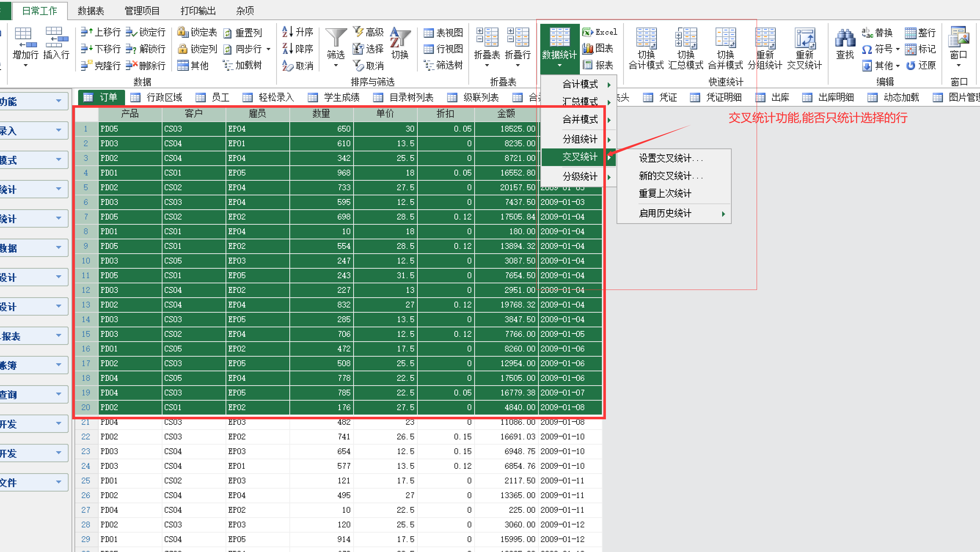Click the 金额 column header
The image size is (980, 552).
(x=506, y=114)
